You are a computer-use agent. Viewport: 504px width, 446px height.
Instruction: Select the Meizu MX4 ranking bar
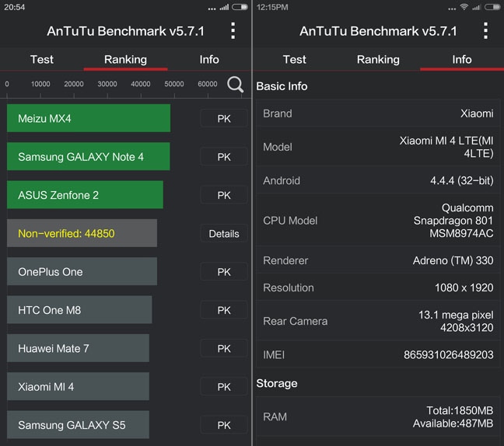click(89, 118)
